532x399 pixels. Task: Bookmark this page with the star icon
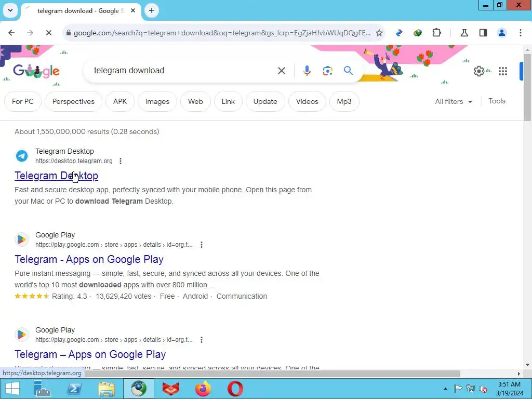click(379, 33)
